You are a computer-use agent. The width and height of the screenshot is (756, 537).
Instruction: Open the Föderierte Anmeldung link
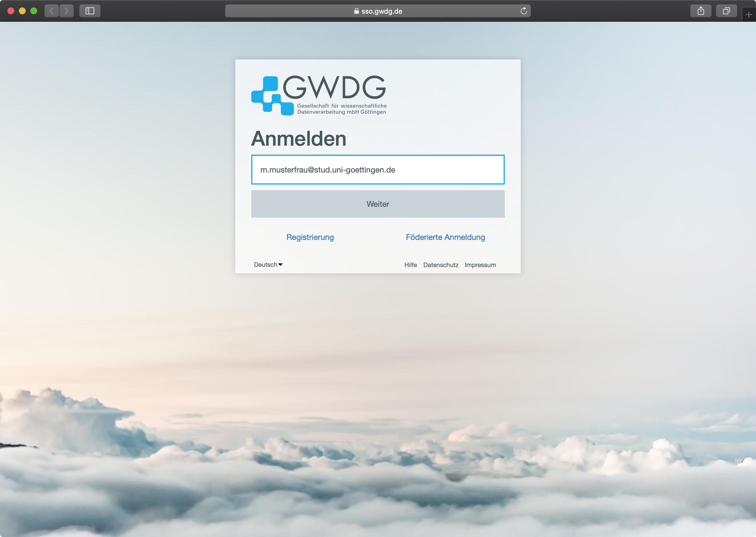click(x=445, y=237)
